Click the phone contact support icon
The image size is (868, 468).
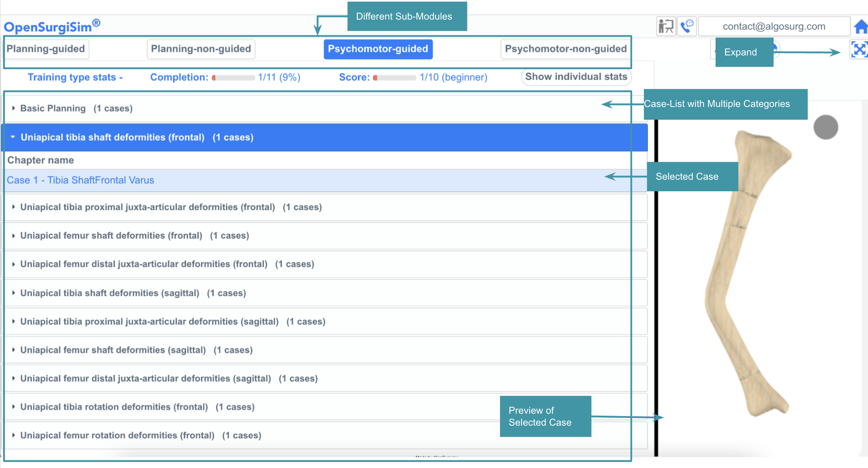click(686, 27)
